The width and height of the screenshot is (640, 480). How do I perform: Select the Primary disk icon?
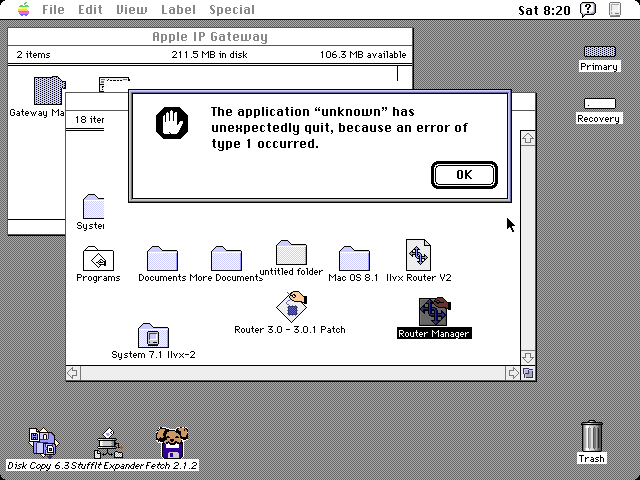[599, 51]
